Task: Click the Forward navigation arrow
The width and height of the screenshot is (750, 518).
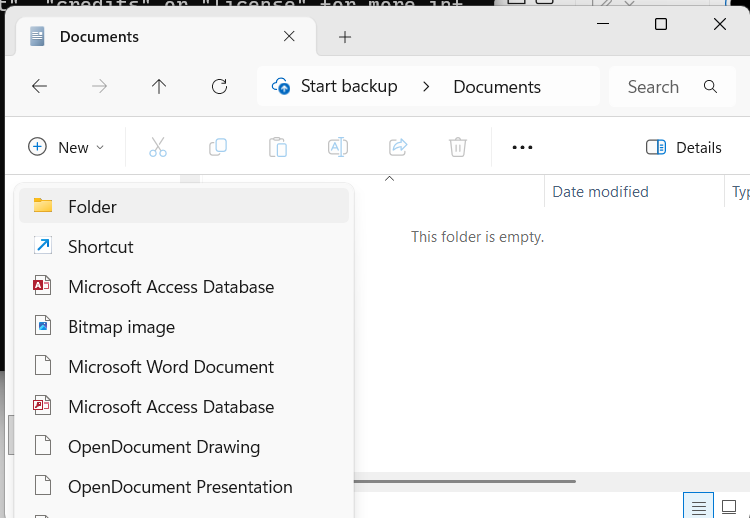Action: 99,87
